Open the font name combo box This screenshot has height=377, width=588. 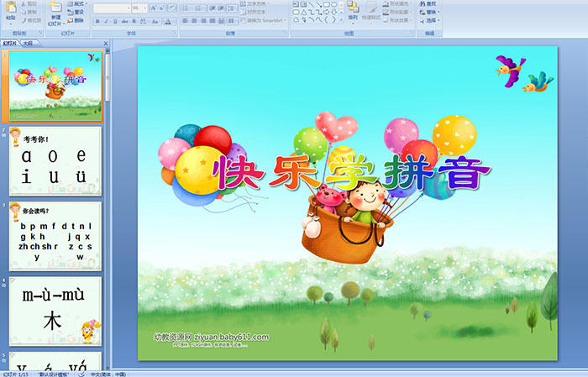(x=112, y=8)
